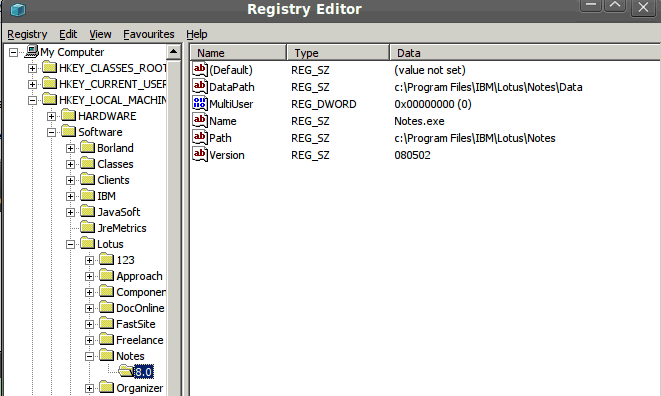Click the 080502 version data
661x396 pixels.
click(412, 155)
